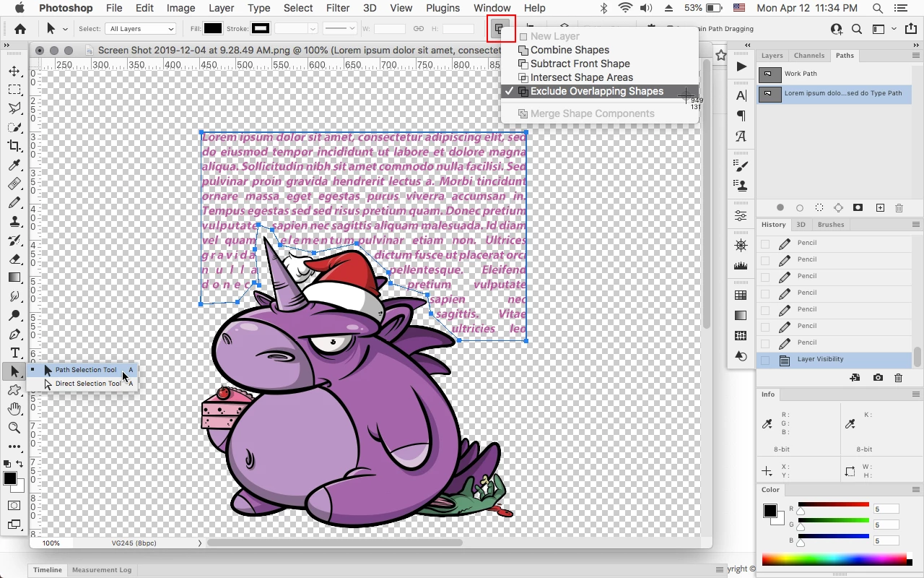The width and height of the screenshot is (924, 578).
Task: Select the History Brush tool
Action: pyautogui.click(x=14, y=240)
